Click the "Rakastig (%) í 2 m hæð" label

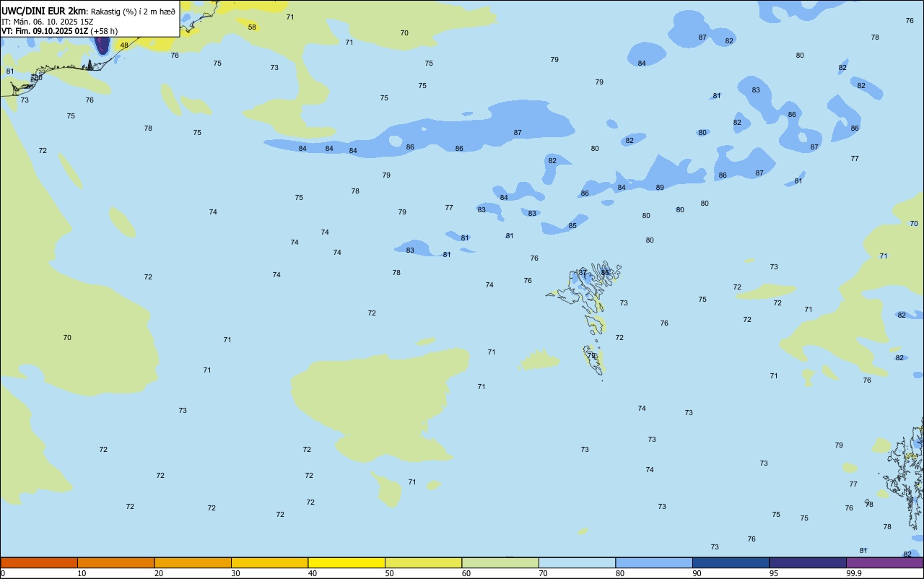(133, 12)
